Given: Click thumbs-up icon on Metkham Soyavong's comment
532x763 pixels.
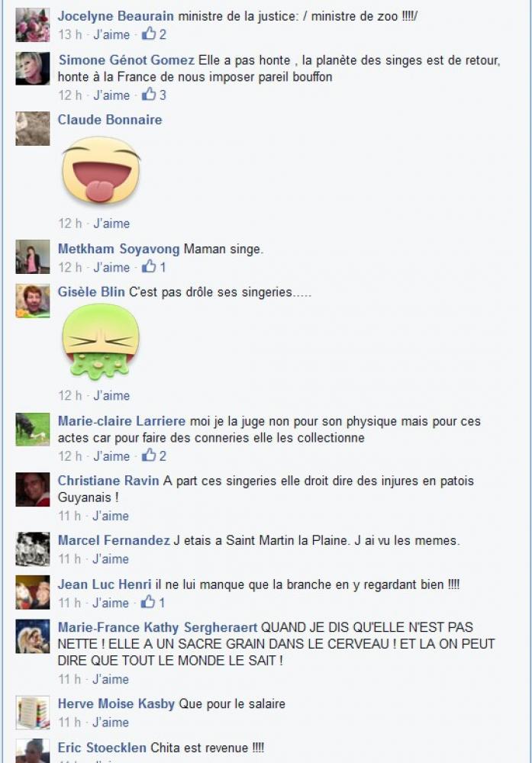Looking at the screenshot, I should pyautogui.click(x=148, y=266).
